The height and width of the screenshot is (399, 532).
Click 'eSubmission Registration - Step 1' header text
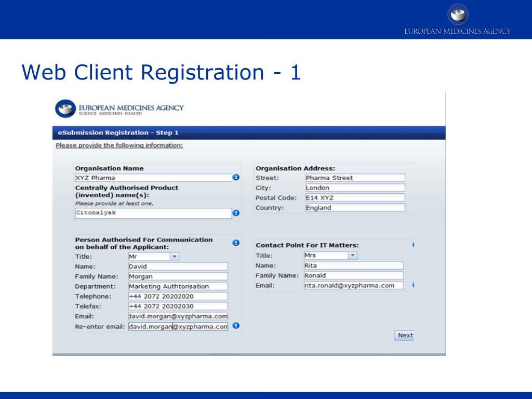[118, 132]
